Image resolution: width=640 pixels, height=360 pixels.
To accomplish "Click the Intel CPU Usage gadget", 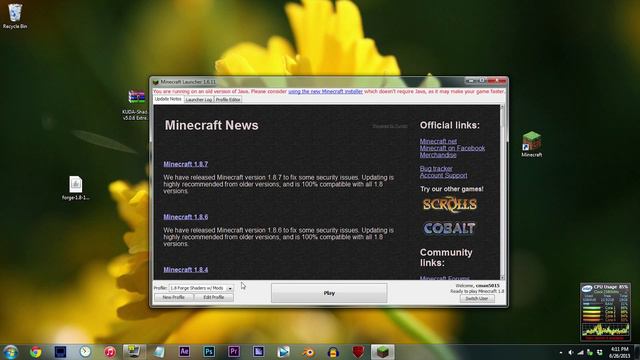I will pos(606,312).
